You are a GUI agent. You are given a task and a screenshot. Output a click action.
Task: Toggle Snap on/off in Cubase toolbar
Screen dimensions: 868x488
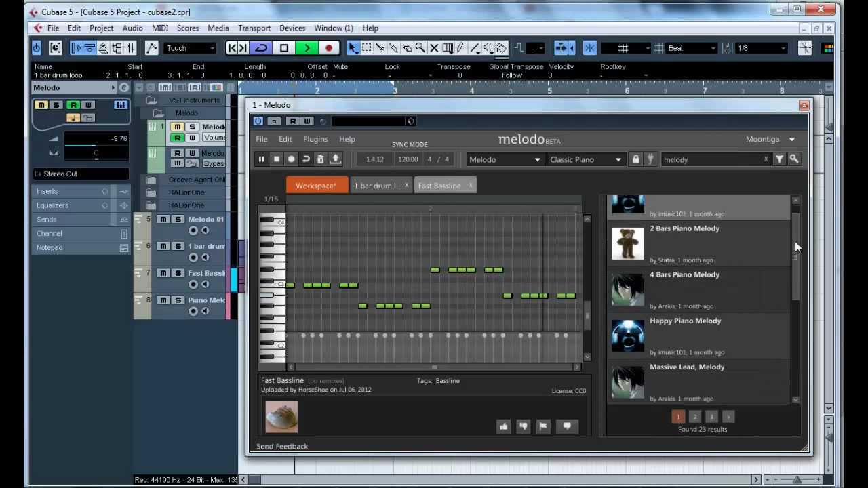click(x=590, y=48)
